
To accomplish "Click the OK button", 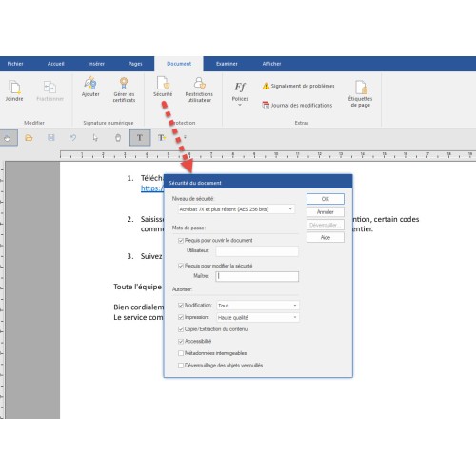I will pos(326,199).
